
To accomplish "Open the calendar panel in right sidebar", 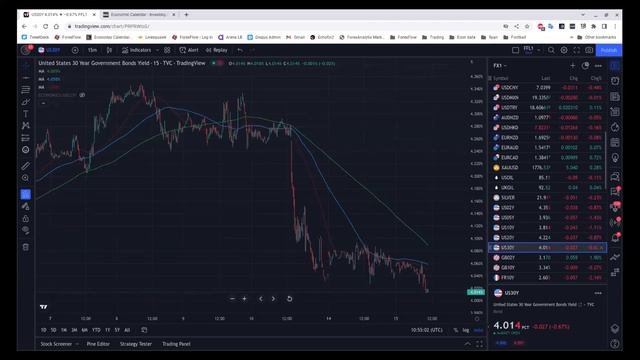I will click(x=615, y=142).
